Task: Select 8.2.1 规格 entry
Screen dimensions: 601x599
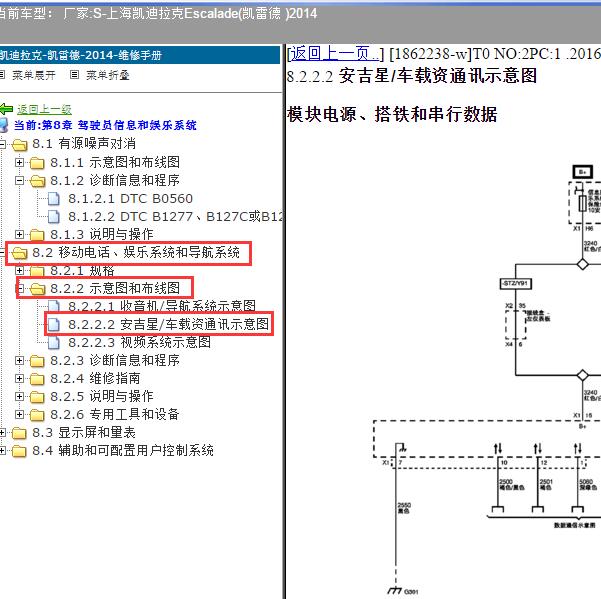Action: click(x=82, y=271)
